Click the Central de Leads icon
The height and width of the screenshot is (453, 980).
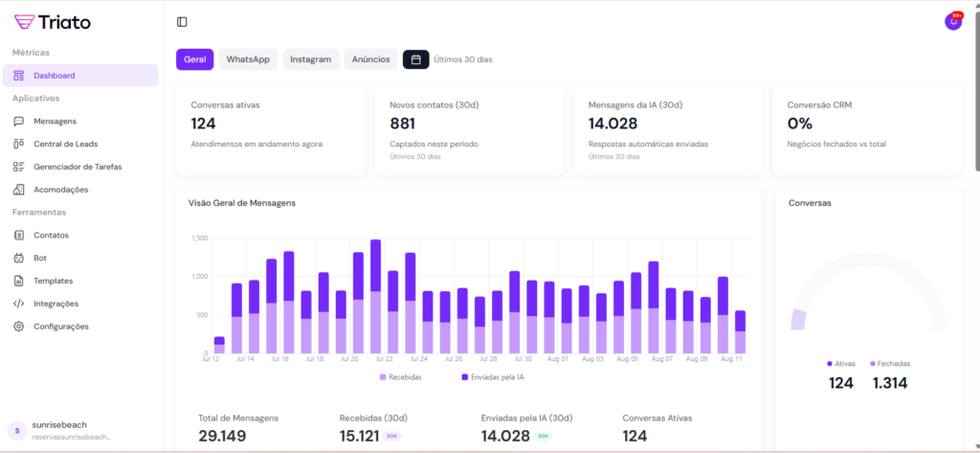point(19,144)
